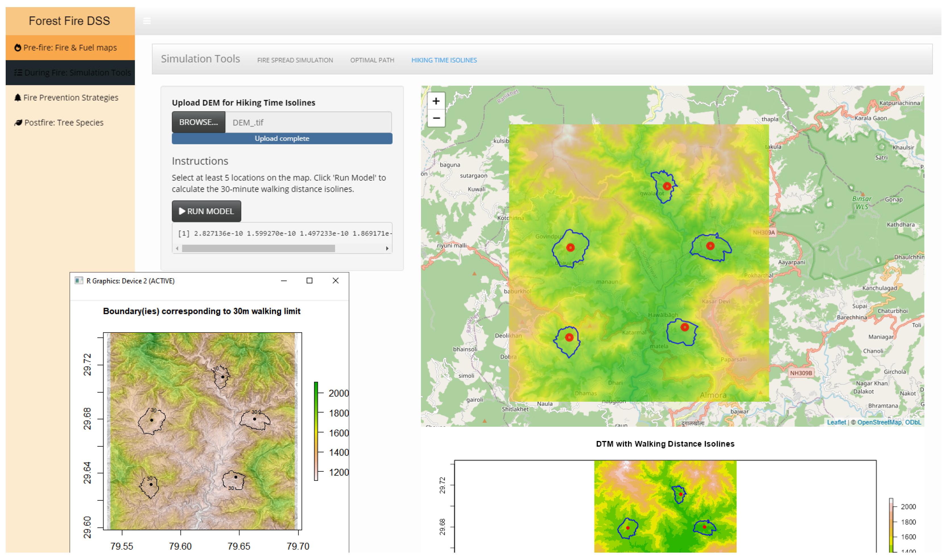The width and height of the screenshot is (948, 560).
Task: Select Hiking Time Isolines tab
Action: point(444,60)
